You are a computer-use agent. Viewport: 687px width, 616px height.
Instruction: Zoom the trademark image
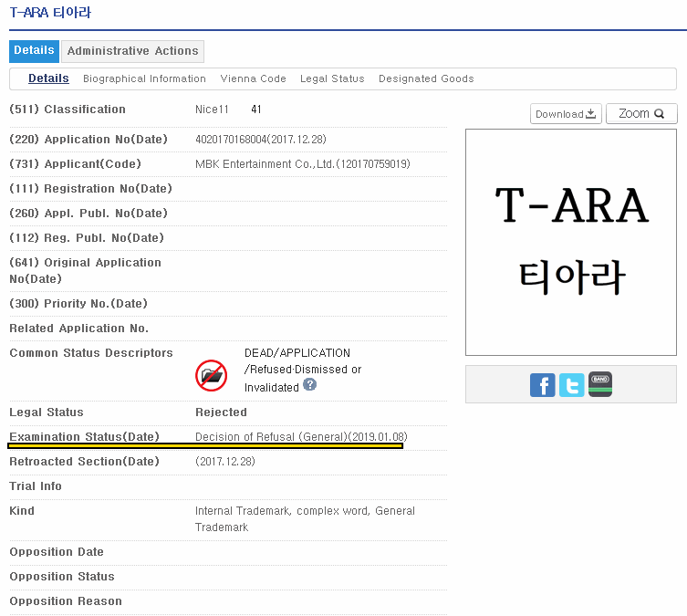point(641,114)
